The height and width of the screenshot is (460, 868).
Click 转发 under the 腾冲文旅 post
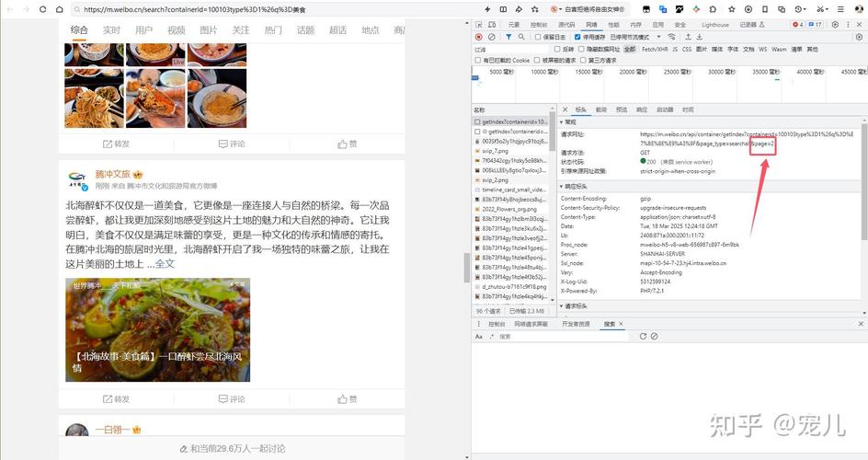point(116,399)
